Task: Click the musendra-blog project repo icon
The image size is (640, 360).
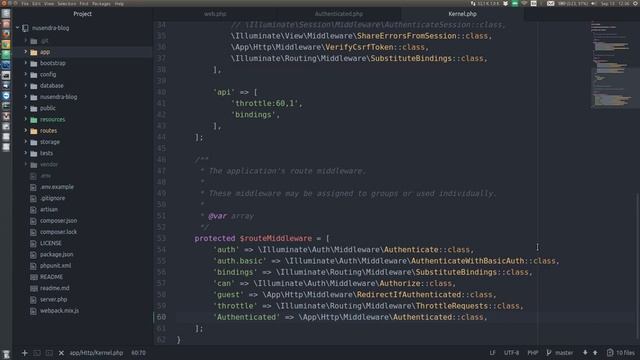Action: (x=25, y=28)
